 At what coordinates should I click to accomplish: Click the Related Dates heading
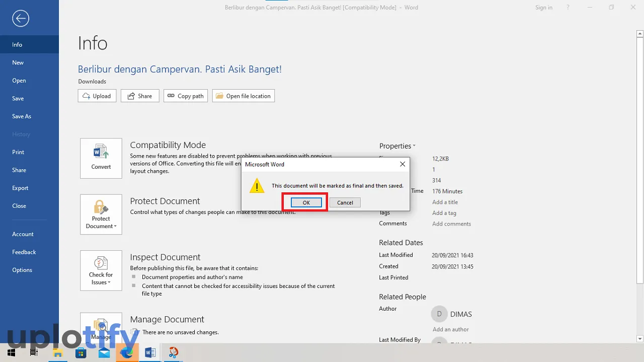(401, 243)
